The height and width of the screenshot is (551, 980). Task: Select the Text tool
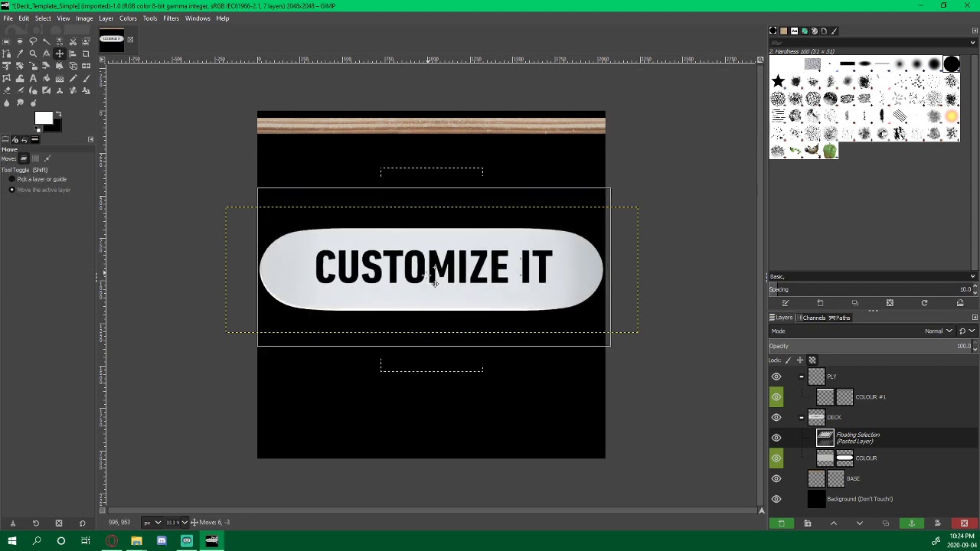(x=33, y=78)
